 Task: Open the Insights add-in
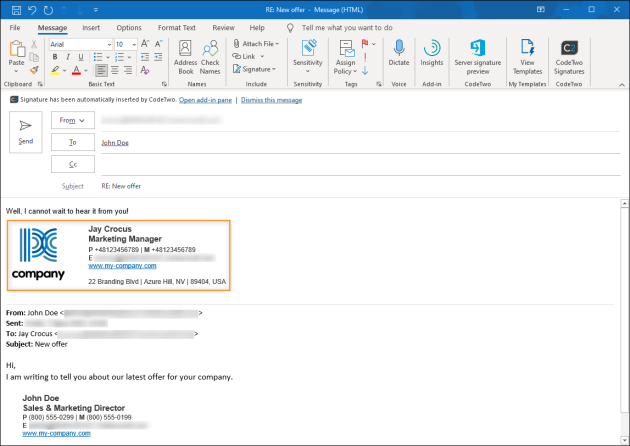point(432,53)
